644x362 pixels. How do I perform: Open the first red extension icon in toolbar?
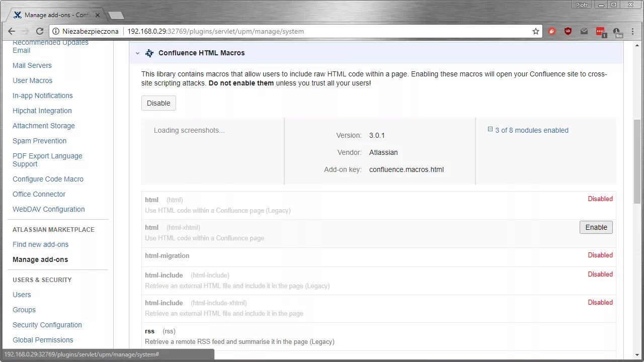click(x=552, y=31)
